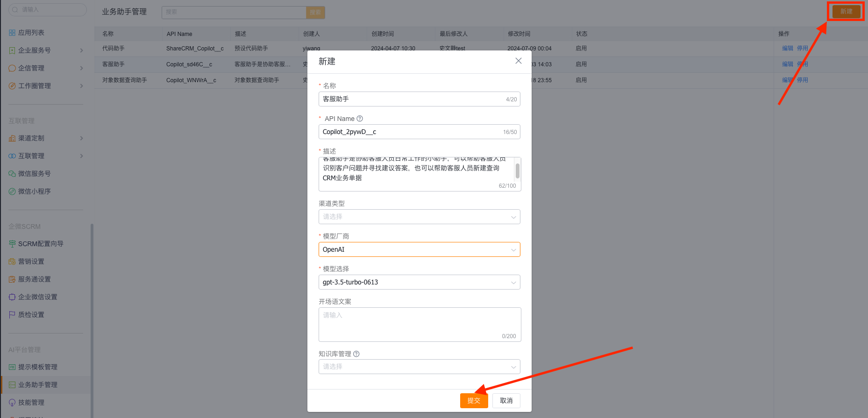This screenshot has height=418, width=868.
Task: Open 营销设置 menu item
Action: tap(31, 262)
